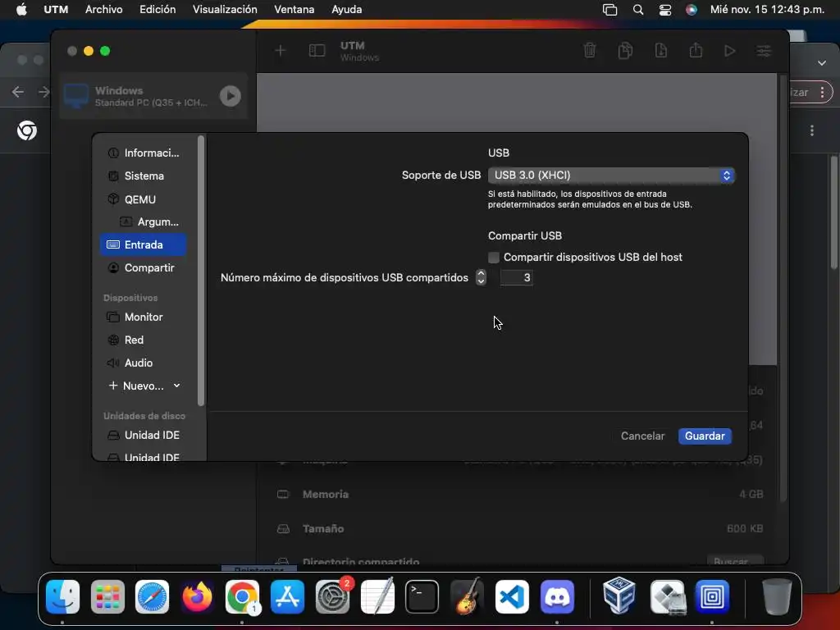
Task: Expand the Nuevo device dropdown
Action: 144,386
